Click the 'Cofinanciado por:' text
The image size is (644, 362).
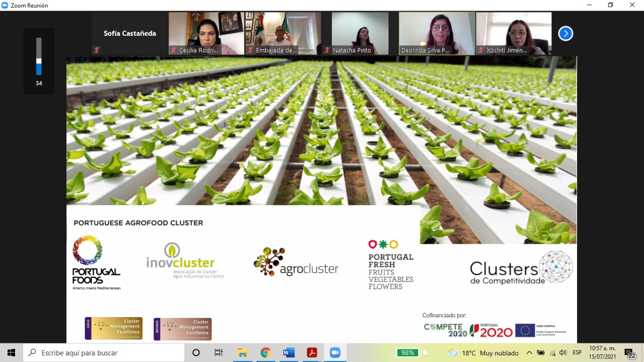coord(444,315)
